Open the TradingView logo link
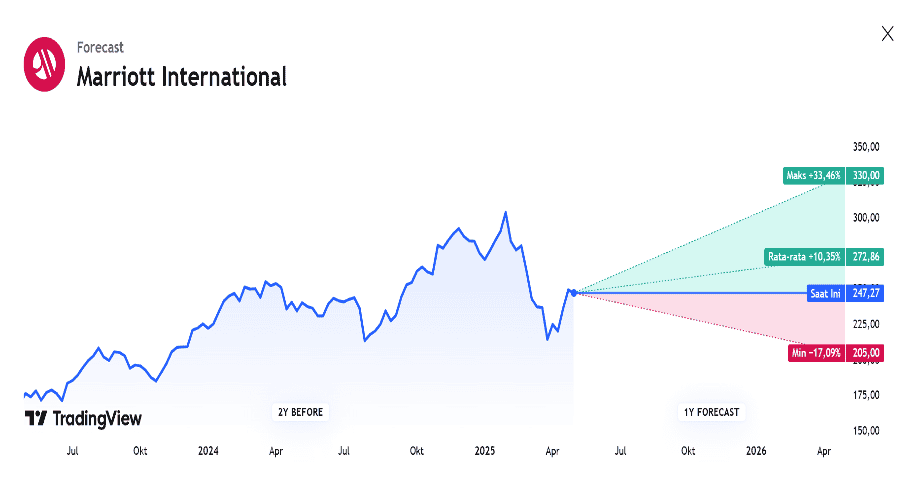 pyautogui.click(x=83, y=419)
